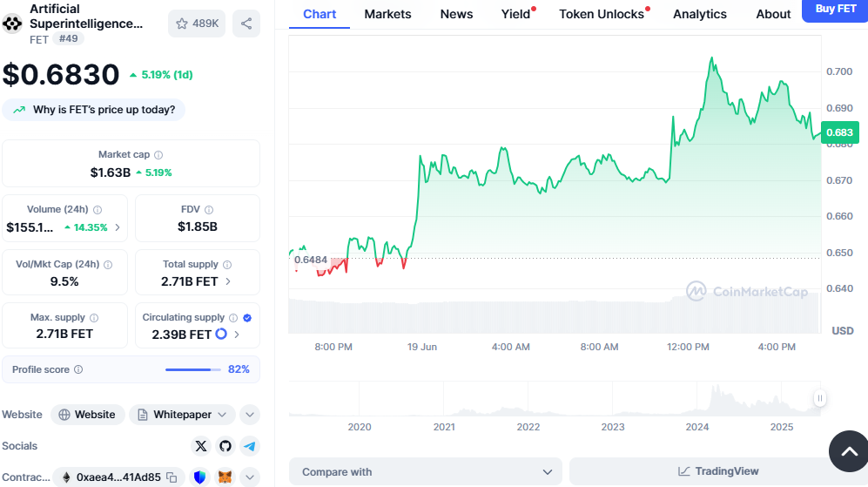
Task: Open the Whitepaper dropdown
Action: pos(182,415)
